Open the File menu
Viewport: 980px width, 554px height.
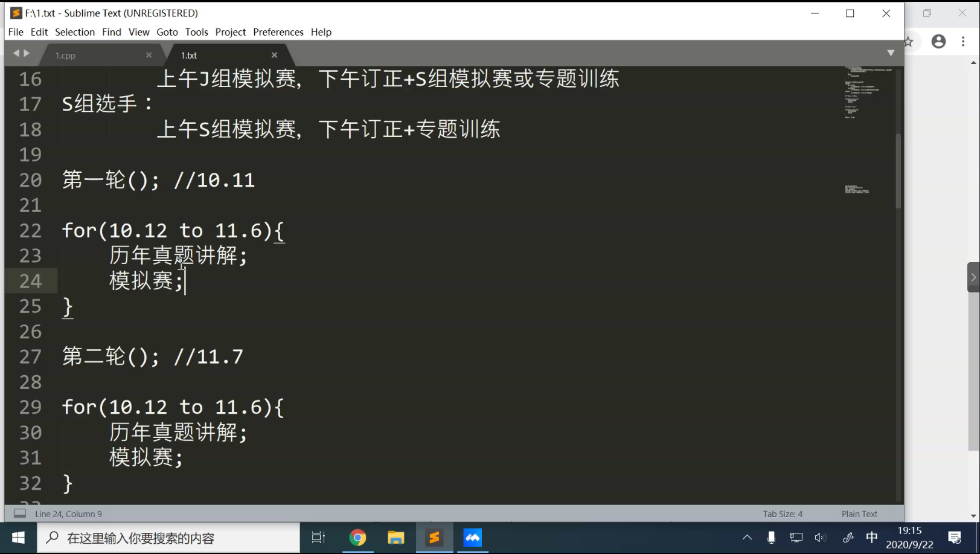point(16,32)
